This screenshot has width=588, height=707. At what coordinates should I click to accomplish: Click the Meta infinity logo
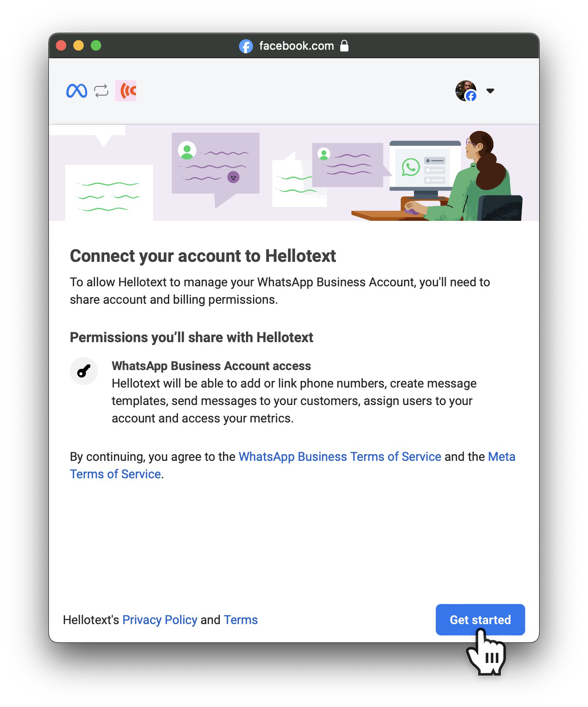77,91
